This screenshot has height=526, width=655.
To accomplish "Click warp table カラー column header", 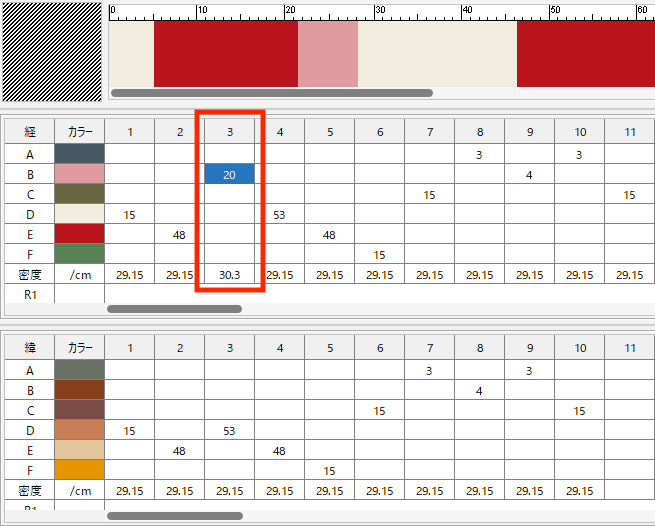I will coord(79,132).
